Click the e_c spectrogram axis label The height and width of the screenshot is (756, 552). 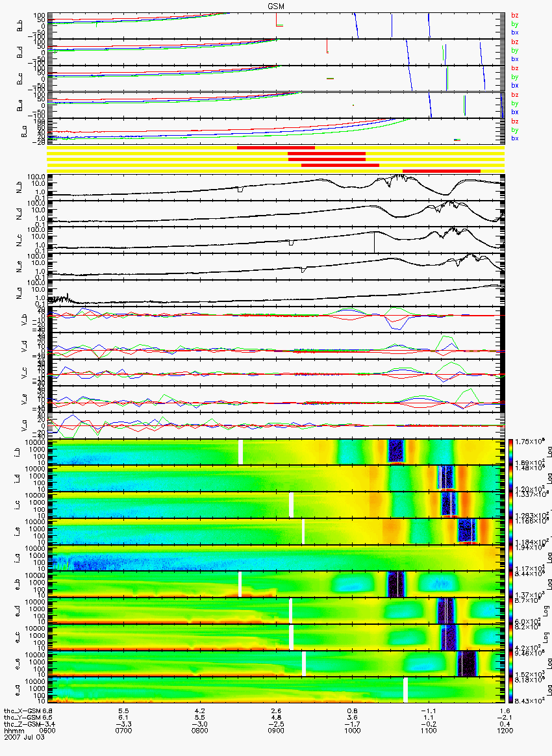click(17, 637)
